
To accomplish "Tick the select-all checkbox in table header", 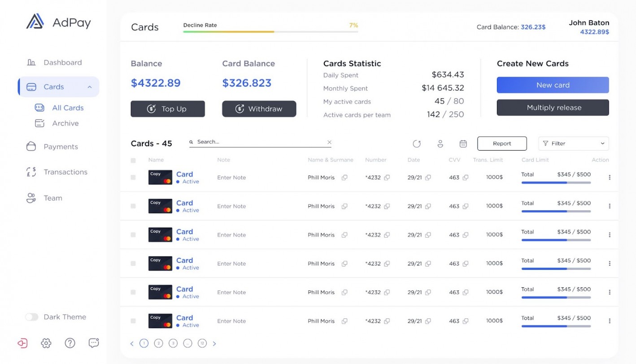I will pos(133,160).
